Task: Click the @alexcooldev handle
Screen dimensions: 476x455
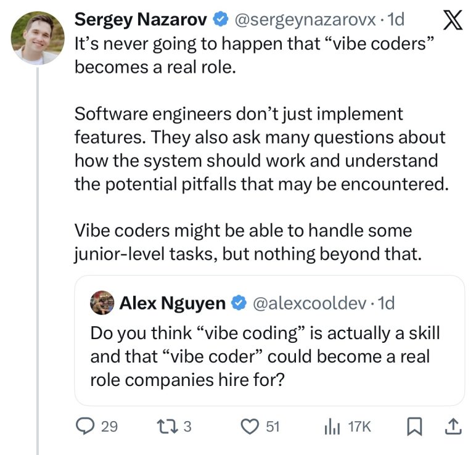Action: 310,303
